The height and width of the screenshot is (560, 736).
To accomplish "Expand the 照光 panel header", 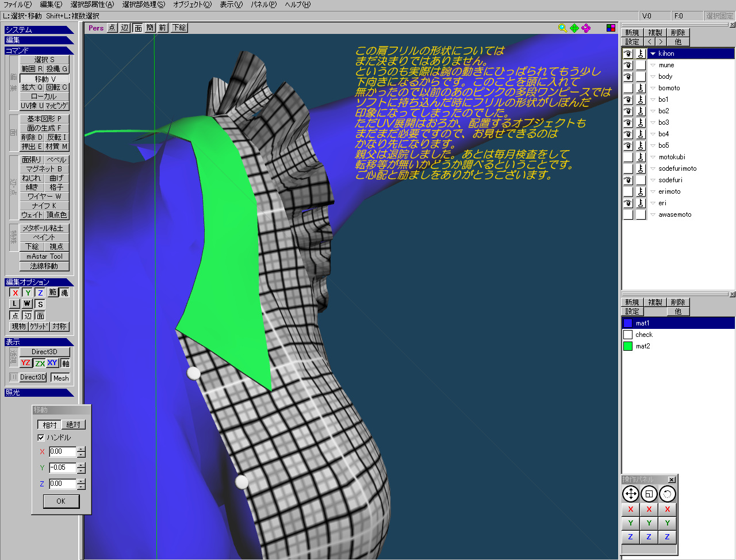I will click(x=39, y=393).
